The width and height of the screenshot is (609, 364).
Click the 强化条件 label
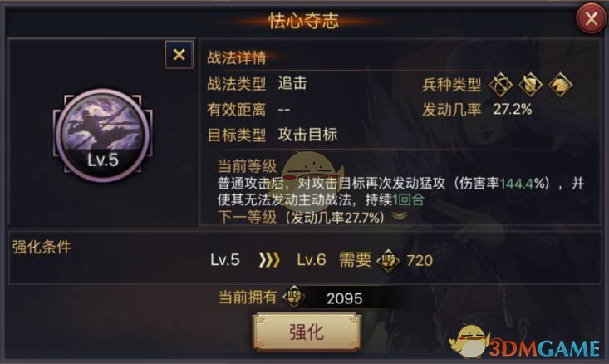point(42,247)
